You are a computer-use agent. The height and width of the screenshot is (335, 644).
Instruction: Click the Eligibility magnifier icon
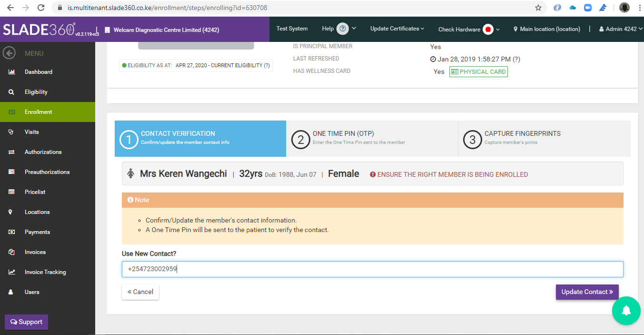click(x=11, y=92)
